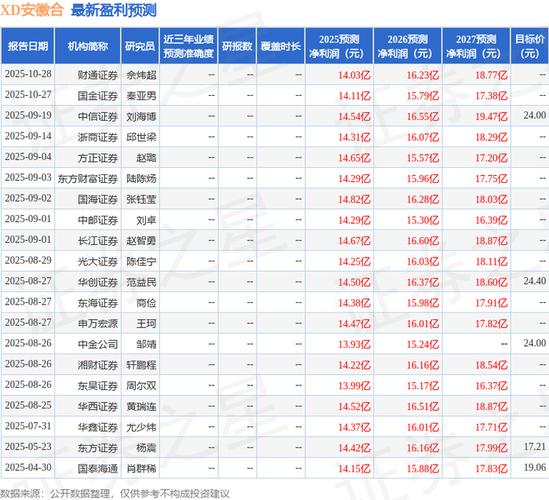Image resolution: width=549 pixels, height=500 pixels.
Task: Click the target price 24.40
Action: click(x=535, y=281)
